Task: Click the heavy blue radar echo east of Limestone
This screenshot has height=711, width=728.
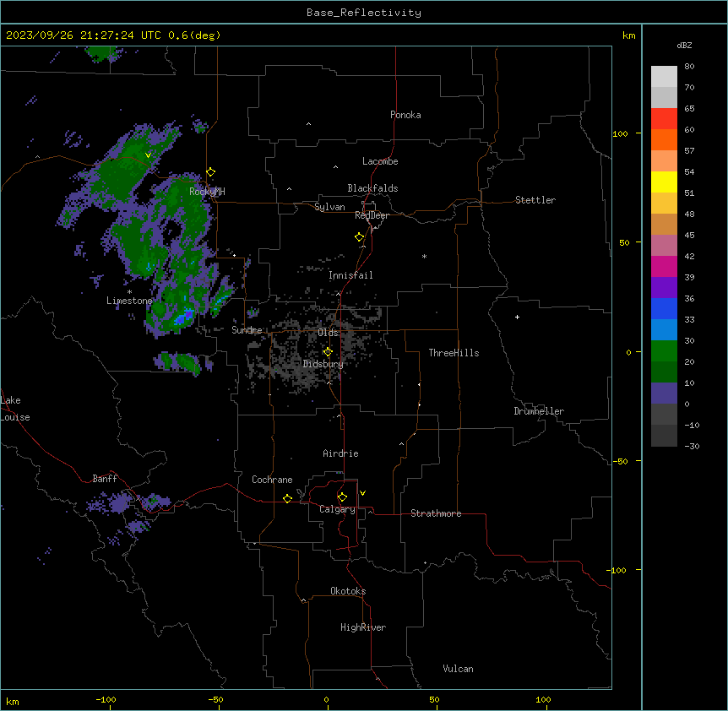Action: (184, 317)
